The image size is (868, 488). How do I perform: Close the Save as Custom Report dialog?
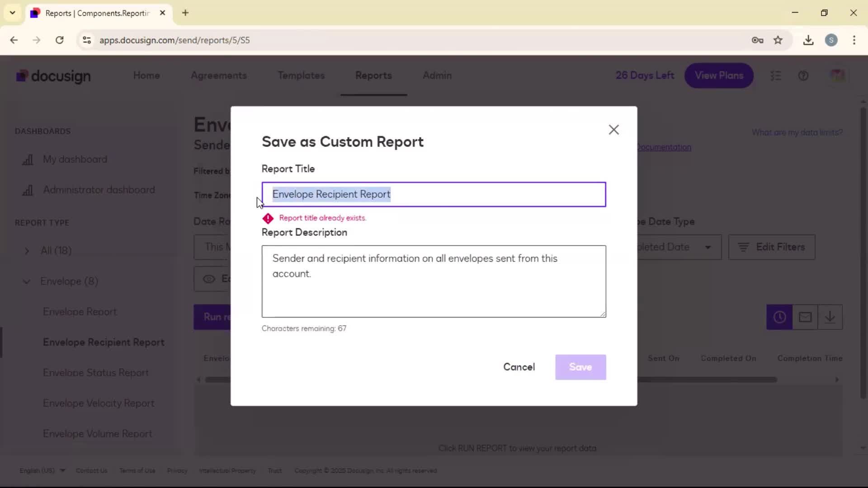(613, 130)
